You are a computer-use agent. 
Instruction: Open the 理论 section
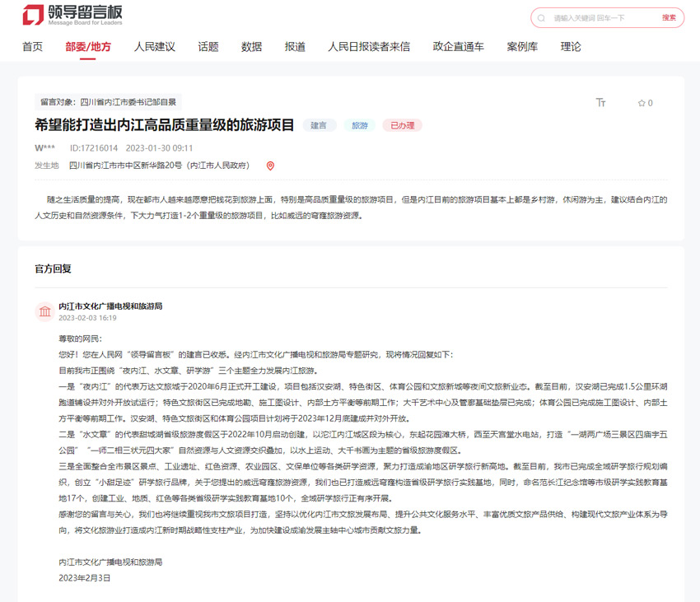(571, 47)
